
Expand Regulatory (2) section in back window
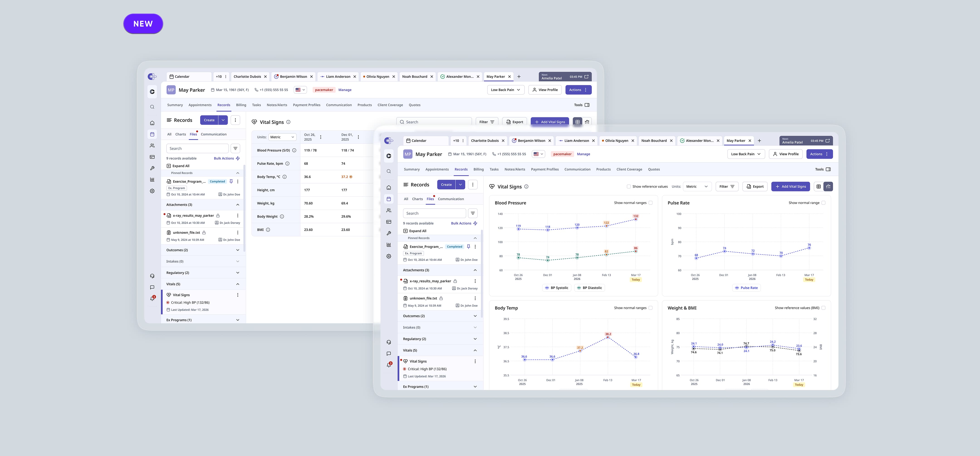point(238,273)
